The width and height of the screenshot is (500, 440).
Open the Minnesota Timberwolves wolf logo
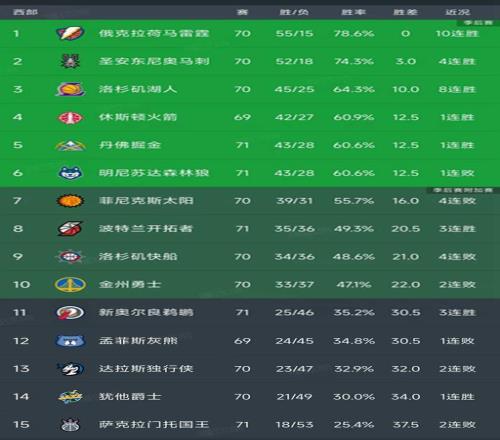click(70, 173)
